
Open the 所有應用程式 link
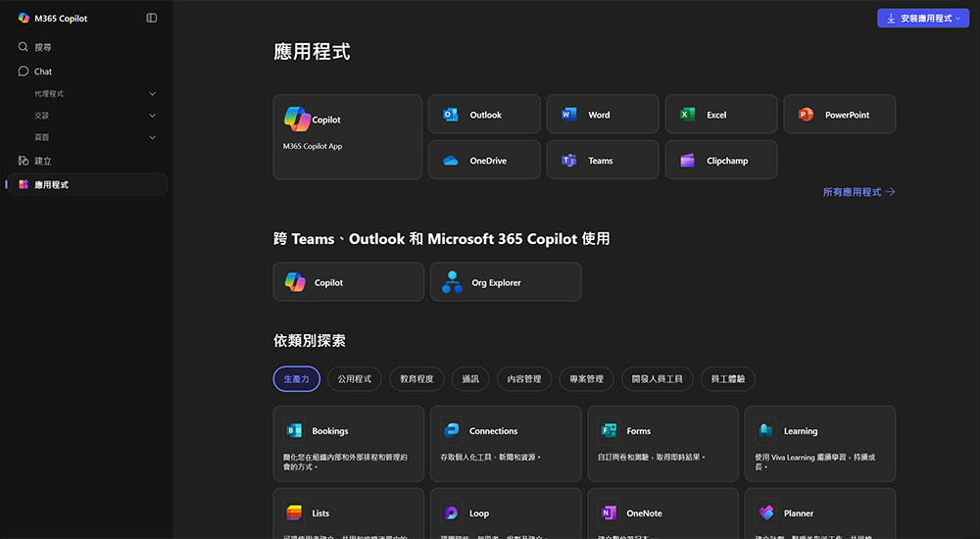[x=858, y=192]
